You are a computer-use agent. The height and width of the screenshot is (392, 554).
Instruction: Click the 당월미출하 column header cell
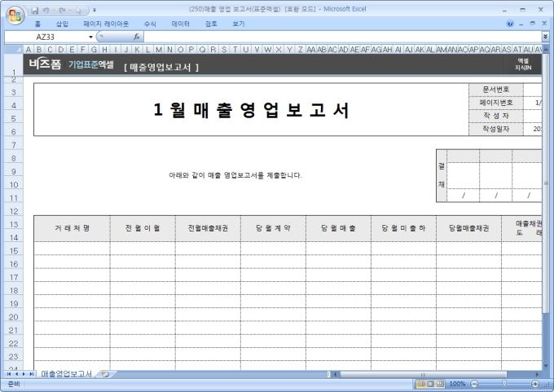click(403, 228)
